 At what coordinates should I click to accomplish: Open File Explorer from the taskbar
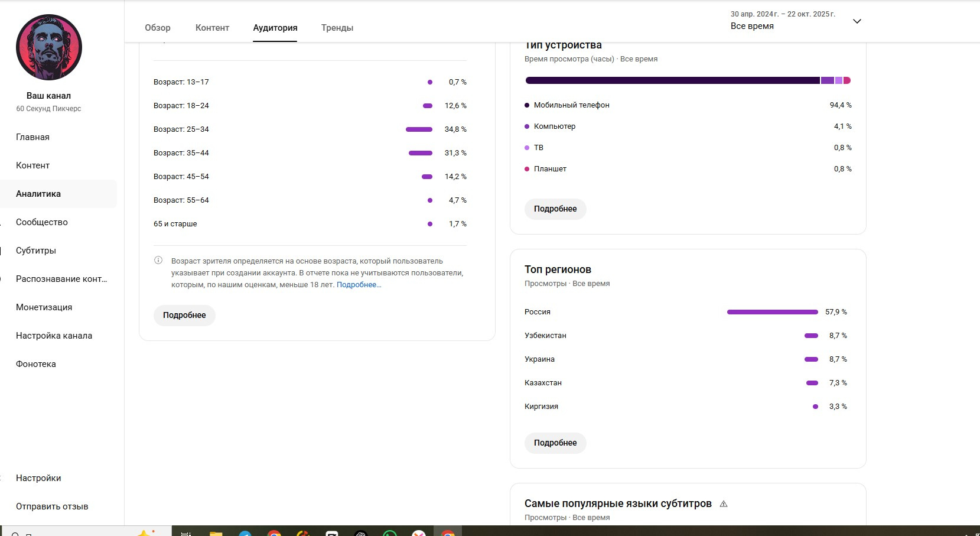pos(216,534)
